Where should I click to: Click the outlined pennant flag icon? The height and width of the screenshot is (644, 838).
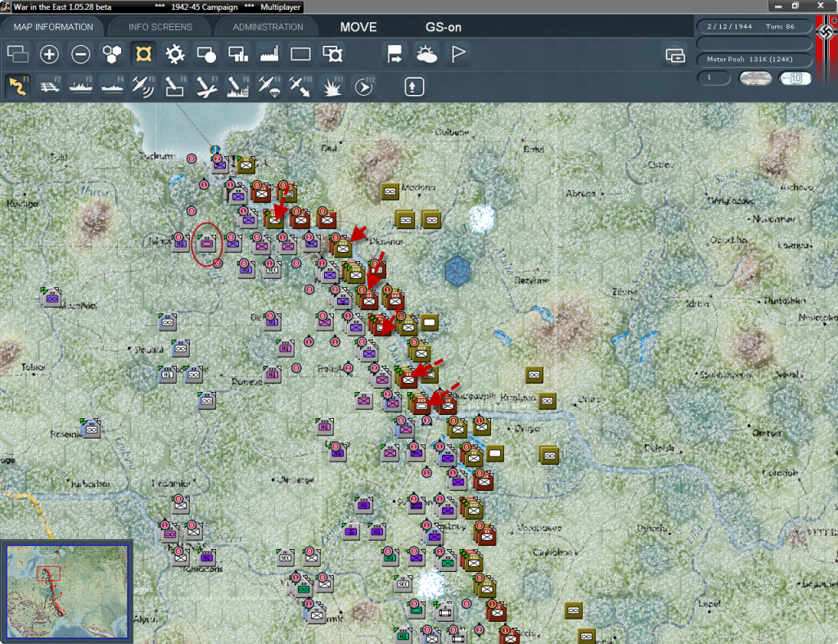pyautogui.click(x=458, y=54)
